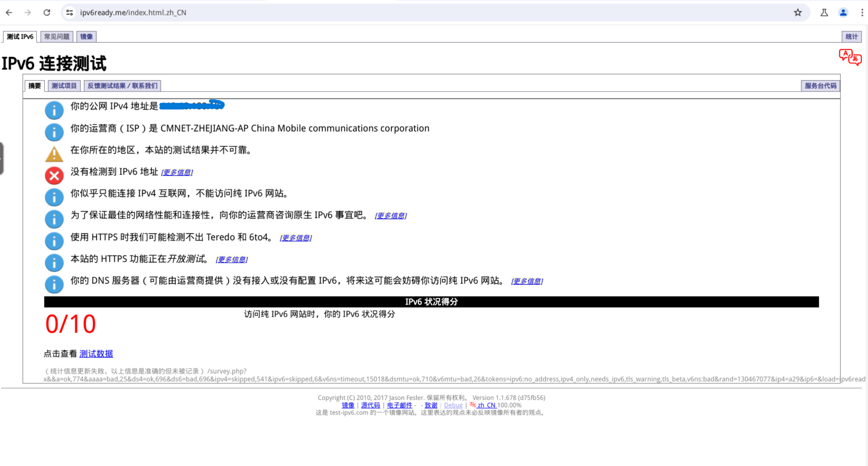The height and width of the screenshot is (466, 868).
Task: Click the IPv6 连接测试 heading
Action: [54, 64]
